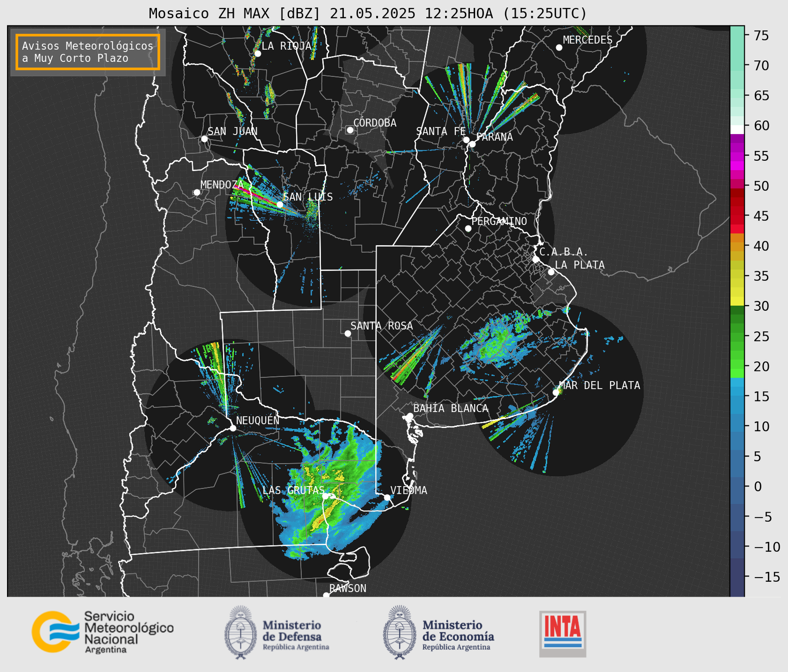
Task: Click the Córdoba city marker dot
Action: click(x=350, y=130)
